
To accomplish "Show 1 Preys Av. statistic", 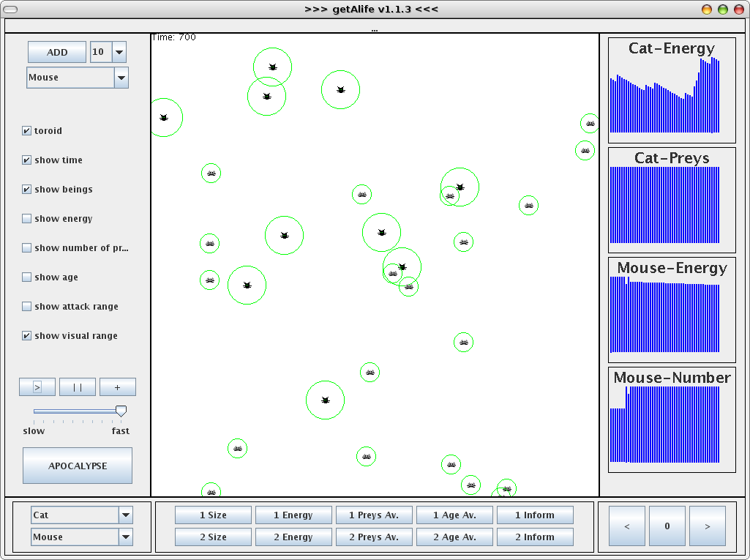I will 374,515.
